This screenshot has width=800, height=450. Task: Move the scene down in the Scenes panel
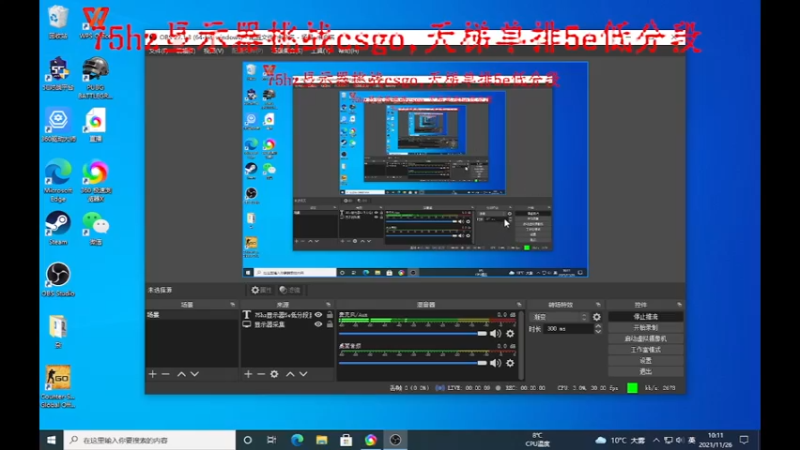pos(194,374)
